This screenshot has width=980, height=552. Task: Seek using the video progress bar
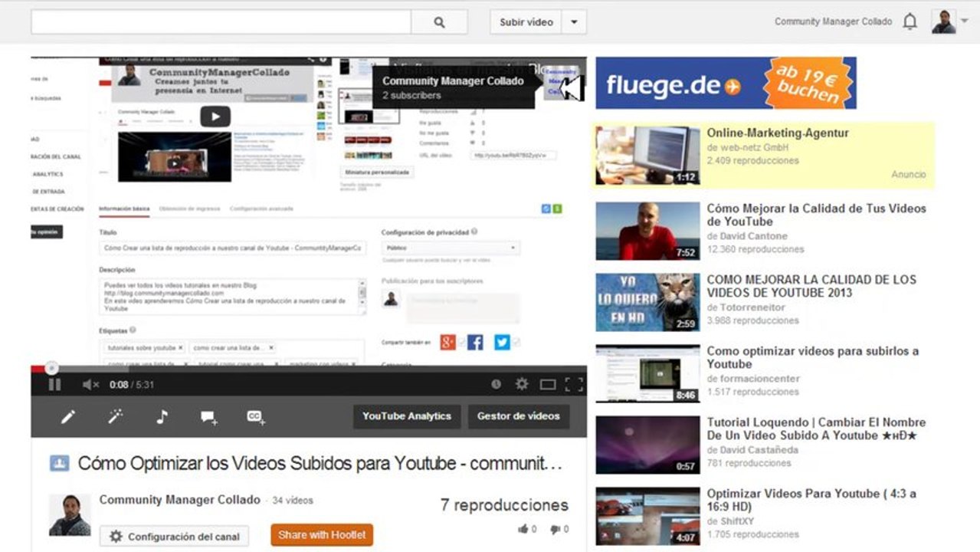click(x=309, y=368)
